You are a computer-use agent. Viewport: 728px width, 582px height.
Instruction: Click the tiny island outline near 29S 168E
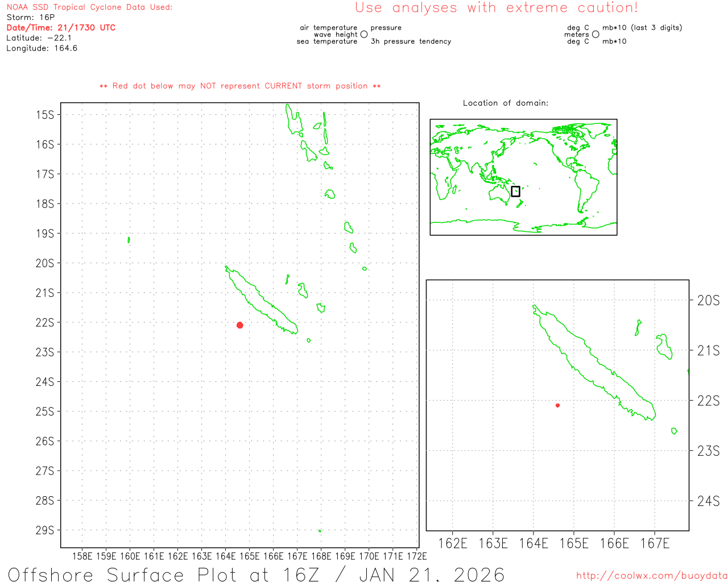click(320, 531)
